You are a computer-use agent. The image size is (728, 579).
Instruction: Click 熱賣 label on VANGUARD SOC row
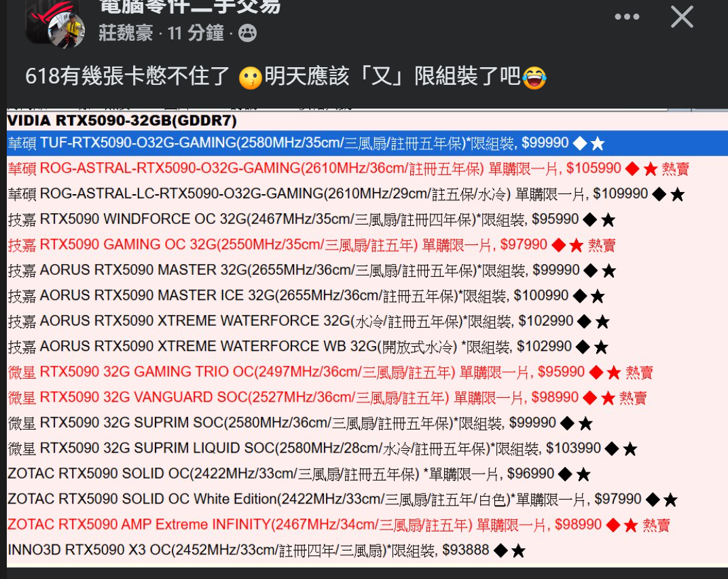point(633,398)
